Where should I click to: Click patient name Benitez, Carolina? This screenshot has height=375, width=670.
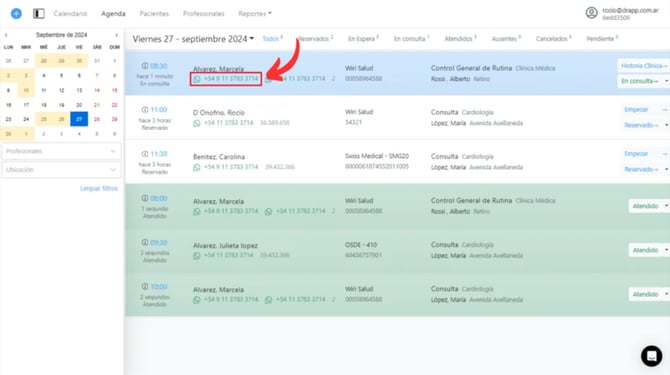(219, 157)
